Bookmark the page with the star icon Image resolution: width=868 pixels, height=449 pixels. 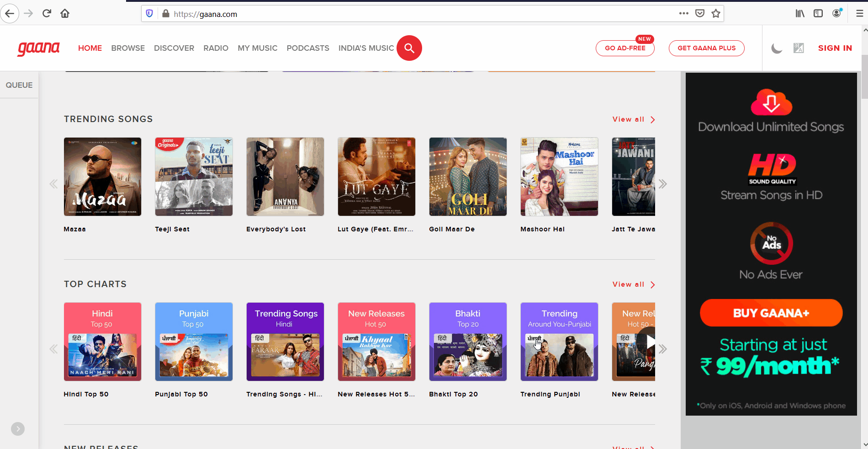715,13
